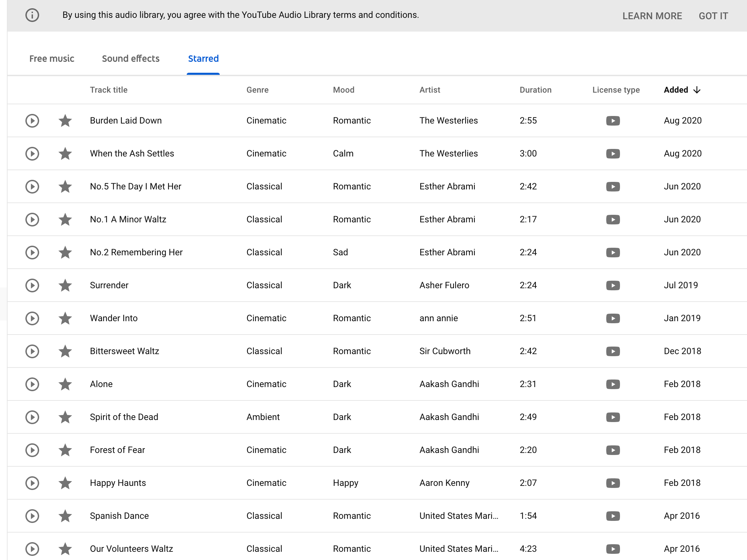
Task: Click license icon in Wander Into row
Action: coord(613,318)
